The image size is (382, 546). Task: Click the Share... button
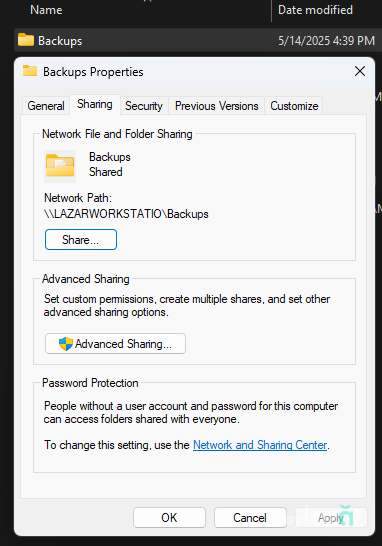[x=81, y=240]
